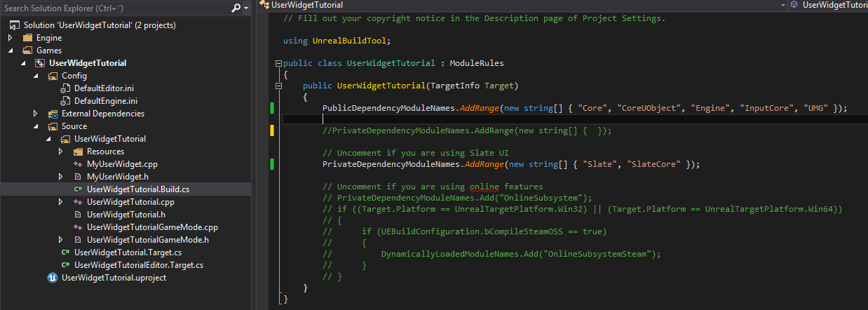
Task: Click the External Dependencies icon
Action: [x=53, y=114]
